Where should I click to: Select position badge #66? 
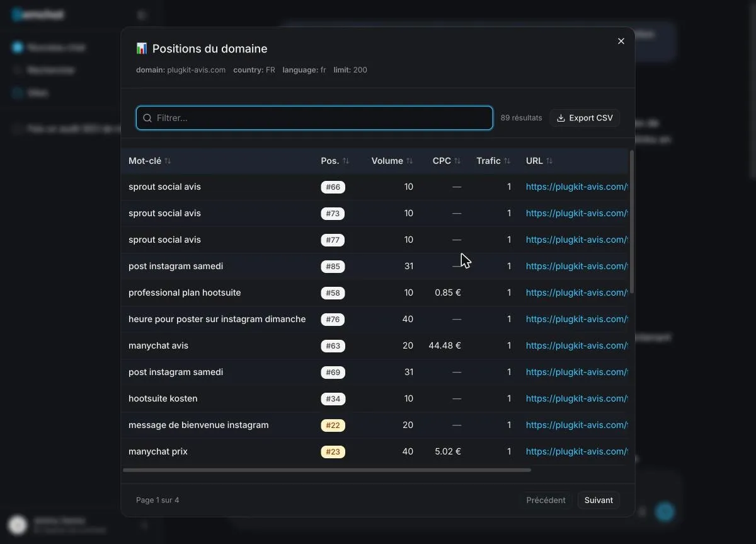333,187
